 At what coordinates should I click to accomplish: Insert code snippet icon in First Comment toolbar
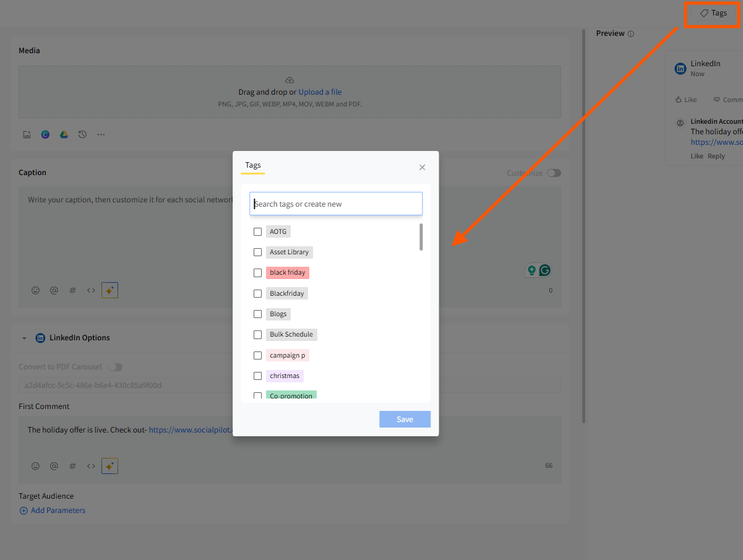(91, 466)
